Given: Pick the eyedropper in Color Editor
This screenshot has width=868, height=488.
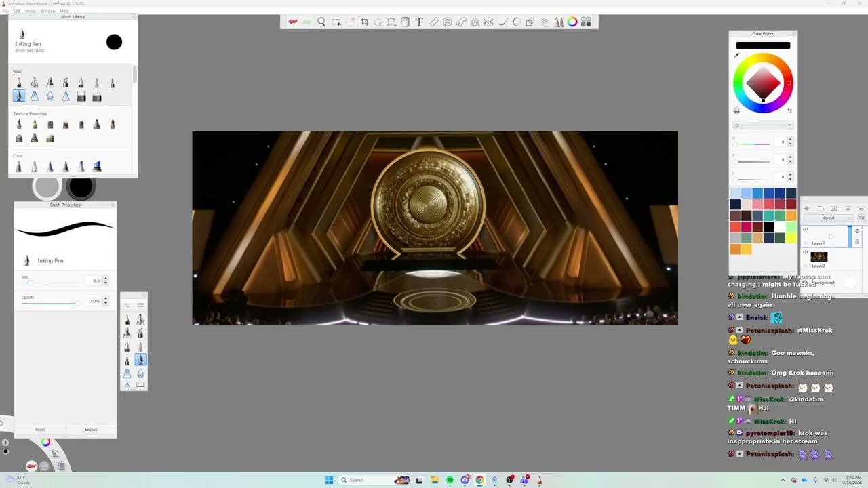Looking at the screenshot, I should (x=736, y=56).
